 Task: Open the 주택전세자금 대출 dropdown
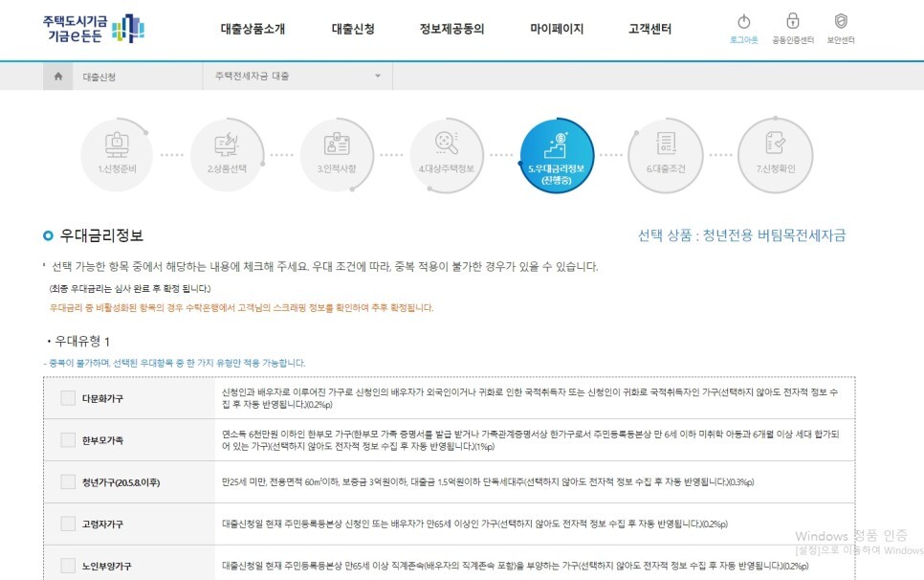pyautogui.click(x=297, y=76)
